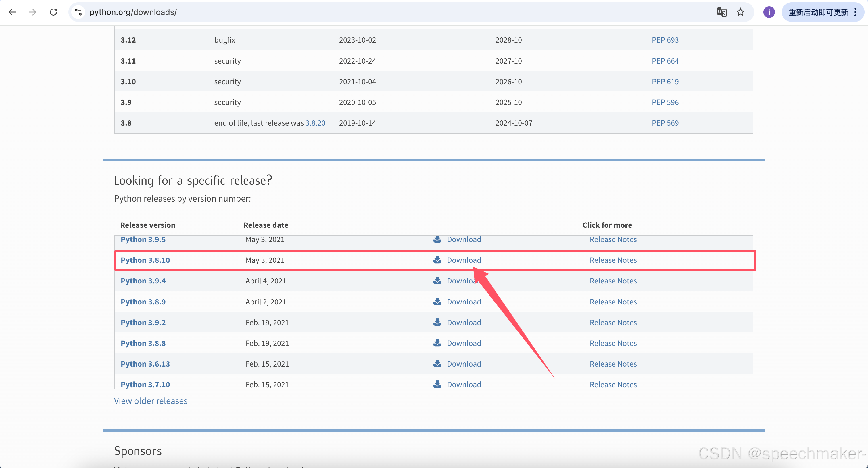This screenshot has height=468, width=868.
Task: Reload the python.org downloads page
Action: tap(53, 12)
